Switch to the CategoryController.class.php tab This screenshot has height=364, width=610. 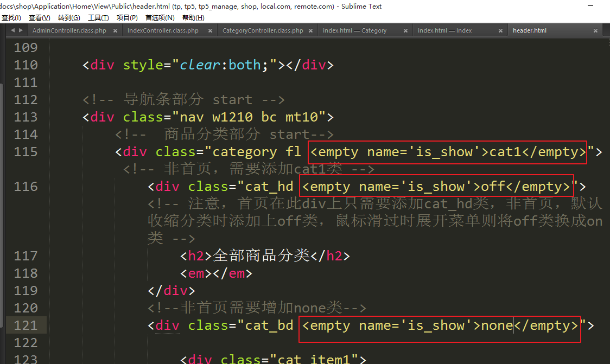(x=263, y=31)
